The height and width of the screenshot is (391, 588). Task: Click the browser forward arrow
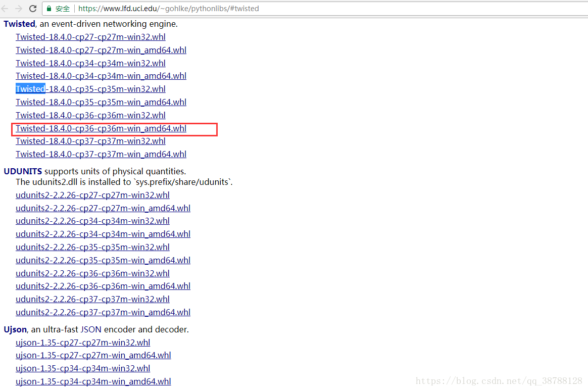click(18, 8)
